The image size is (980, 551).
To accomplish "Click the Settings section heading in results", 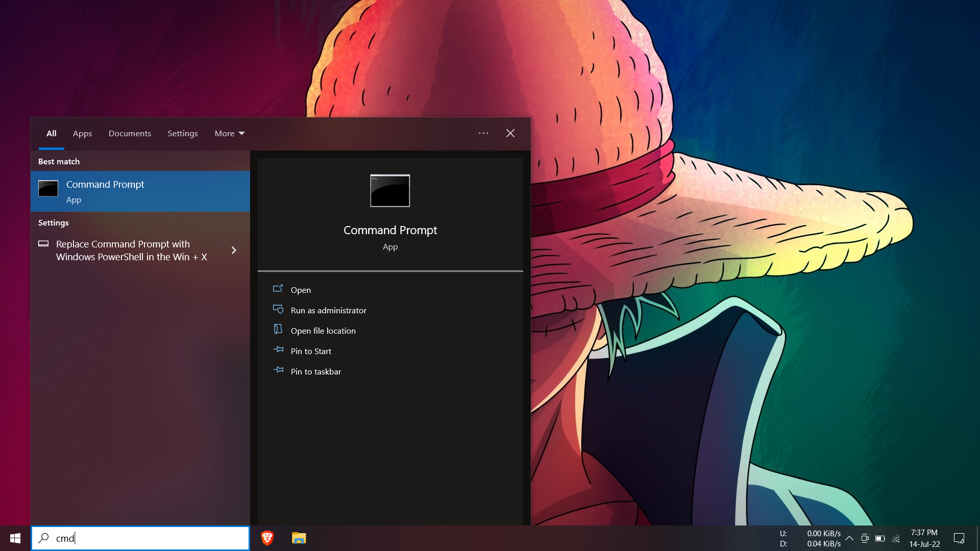I will click(x=53, y=222).
